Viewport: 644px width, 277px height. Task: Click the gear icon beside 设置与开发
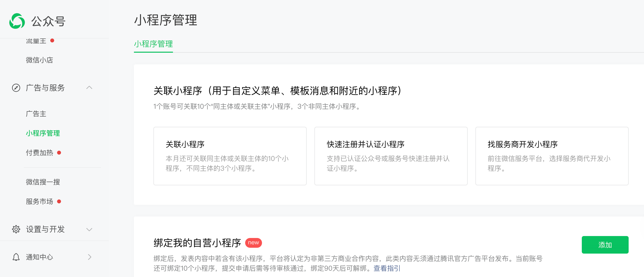coord(16,229)
